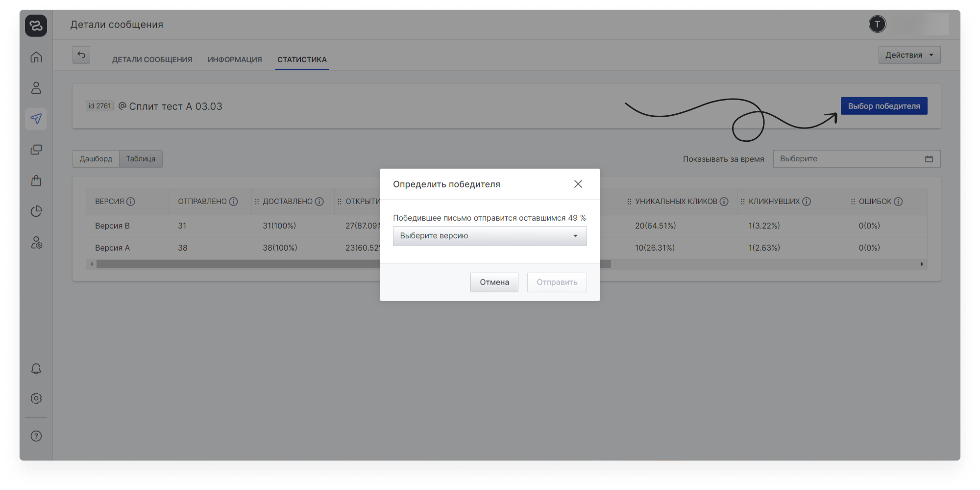Open the Settings gear icon
Screen dimensions: 980x490
point(36,398)
